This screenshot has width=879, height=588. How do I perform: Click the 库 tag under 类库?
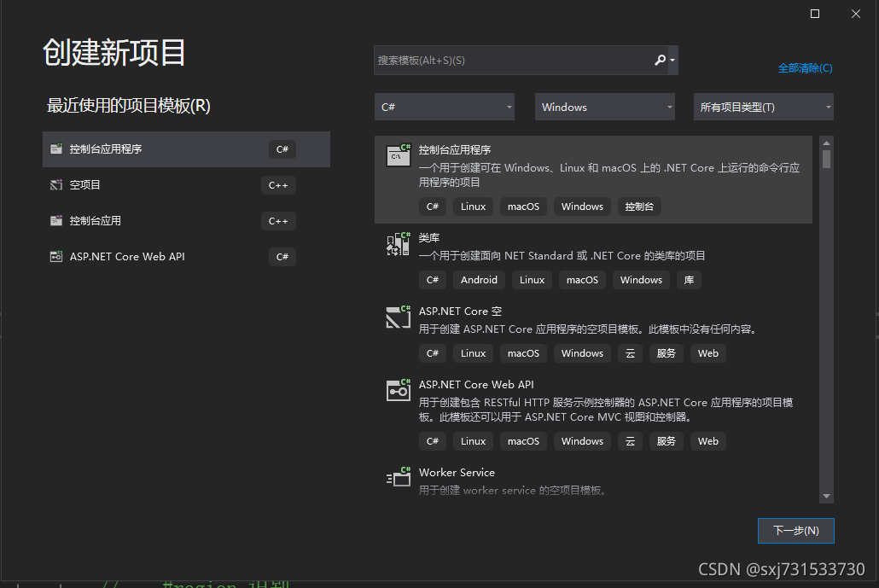[x=689, y=280]
